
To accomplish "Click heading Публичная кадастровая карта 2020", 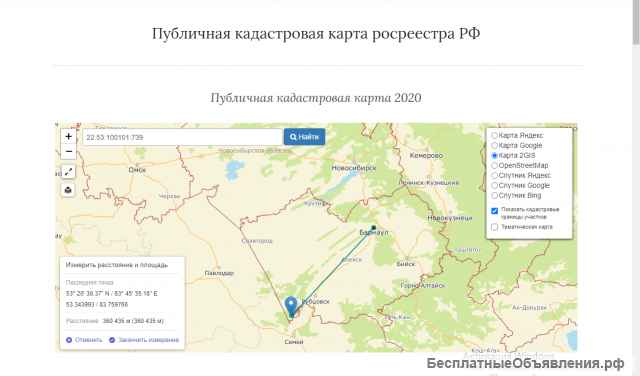I will [316, 98].
